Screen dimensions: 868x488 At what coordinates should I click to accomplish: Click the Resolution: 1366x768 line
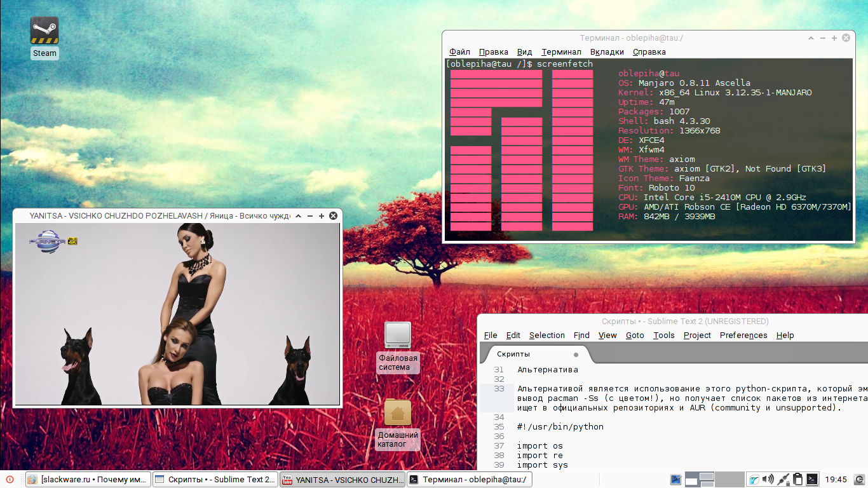coord(669,131)
